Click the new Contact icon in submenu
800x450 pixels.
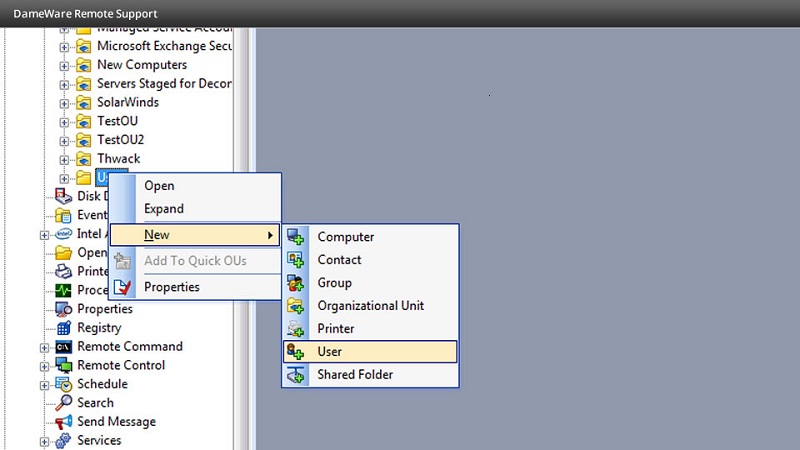click(x=295, y=260)
